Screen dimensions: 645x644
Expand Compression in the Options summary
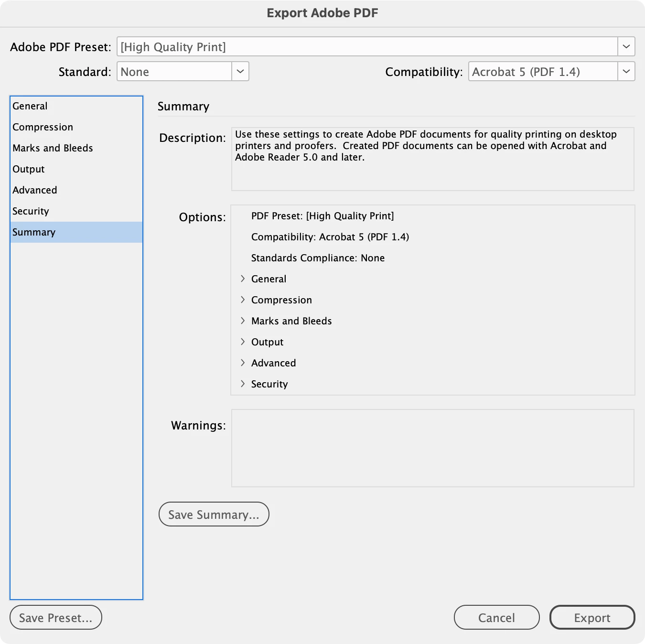click(x=243, y=300)
